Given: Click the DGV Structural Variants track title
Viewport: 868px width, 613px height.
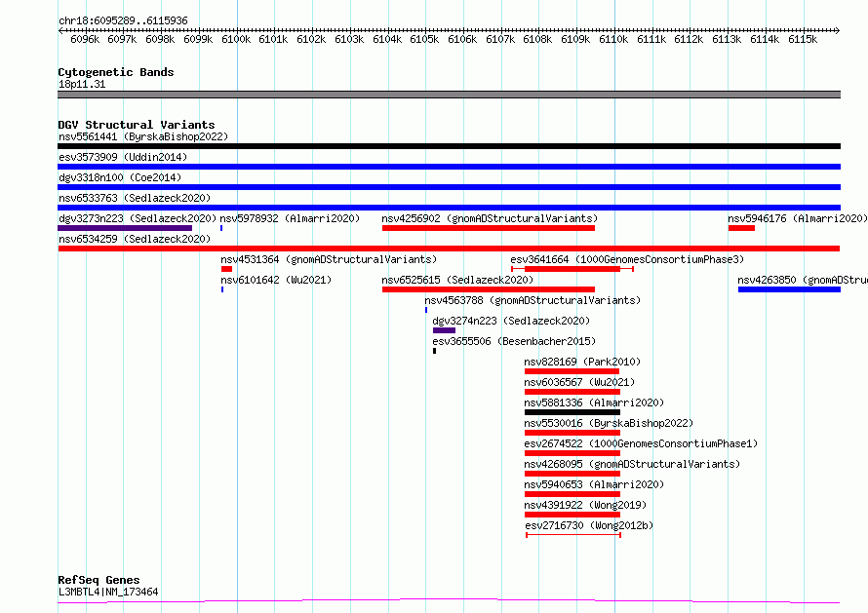Looking at the screenshot, I should (137, 125).
